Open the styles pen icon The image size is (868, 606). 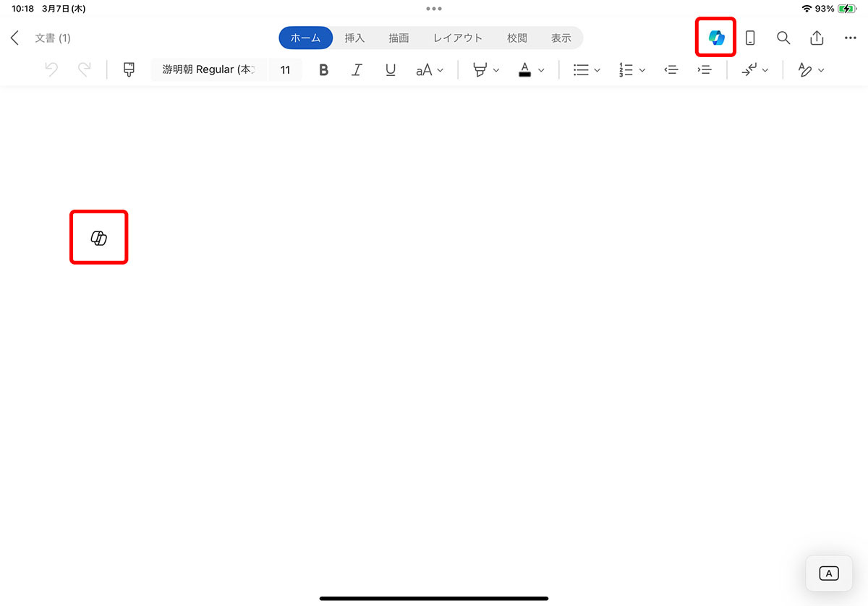point(805,69)
